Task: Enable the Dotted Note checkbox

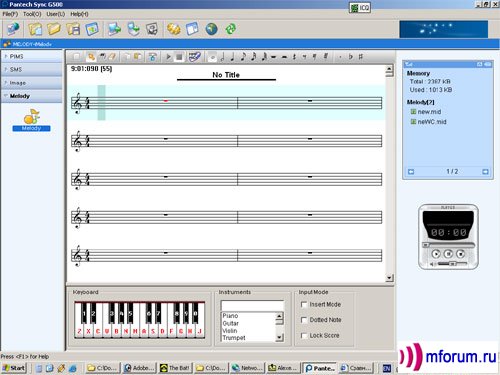Action: pos(304,320)
